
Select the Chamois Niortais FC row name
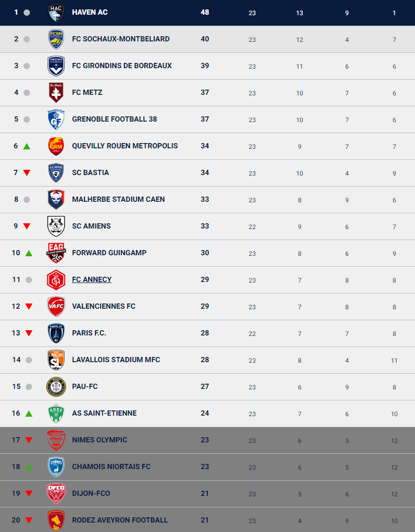click(x=111, y=467)
